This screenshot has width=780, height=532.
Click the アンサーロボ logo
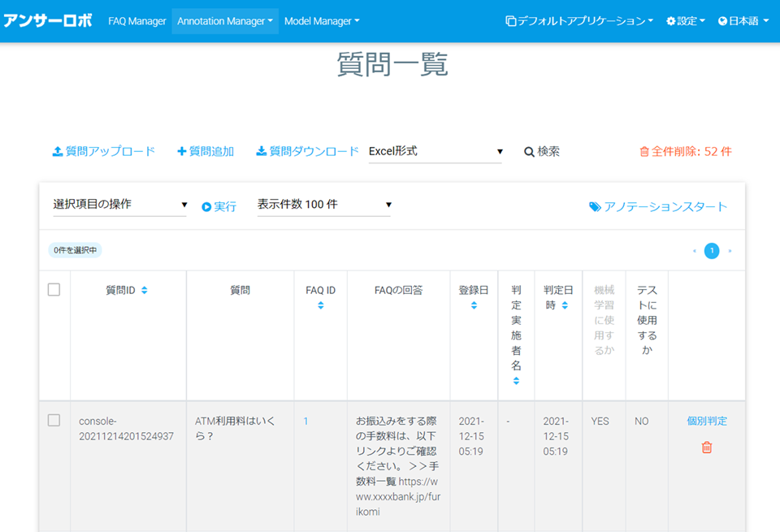click(48, 21)
